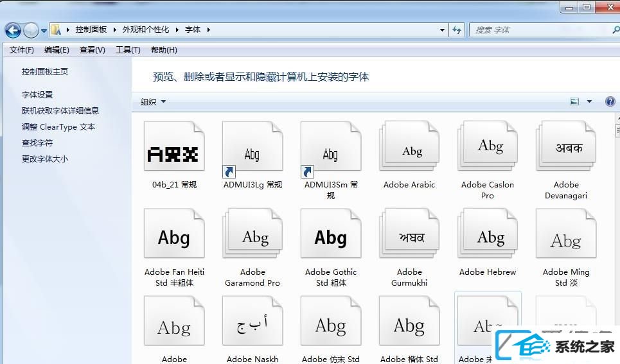Refresh the address bar location
Image resolution: width=620 pixels, height=364 pixels.
457,30
